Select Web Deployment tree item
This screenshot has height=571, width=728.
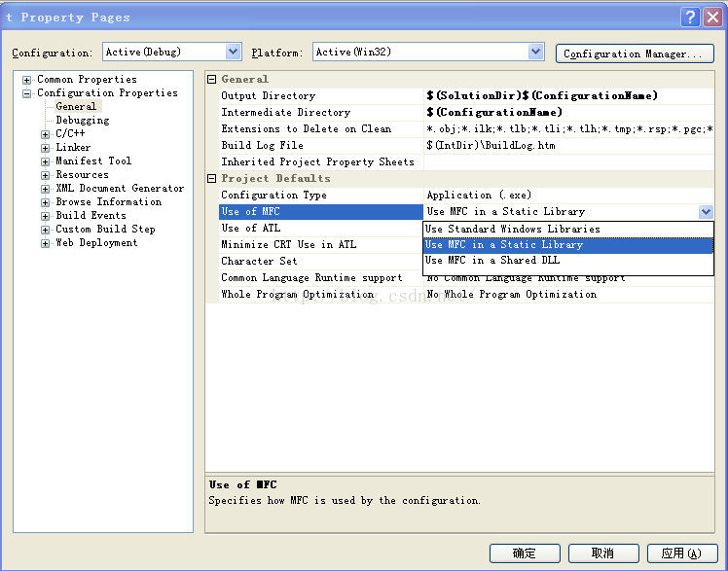point(96,242)
